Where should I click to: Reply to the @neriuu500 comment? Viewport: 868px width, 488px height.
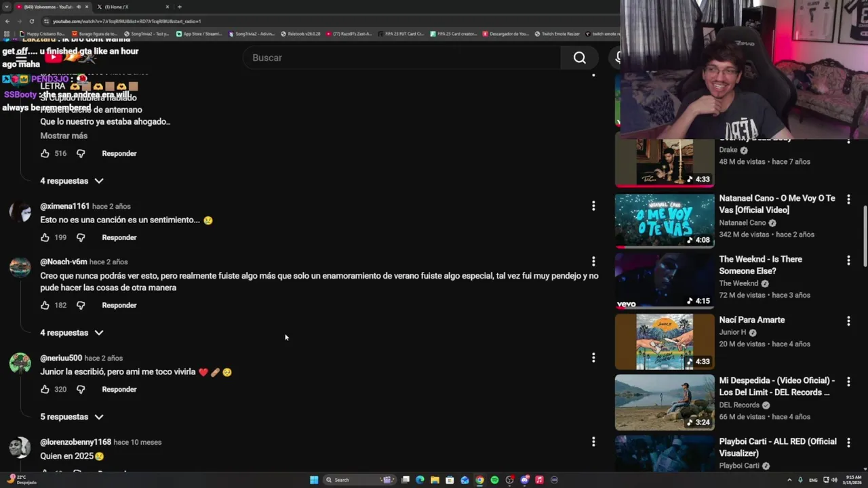[x=119, y=389]
